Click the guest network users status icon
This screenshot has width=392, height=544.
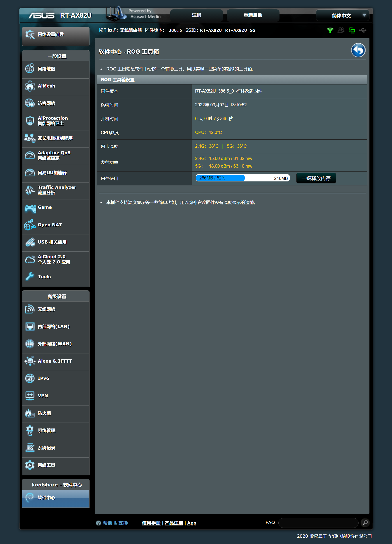[x=341, y=30]
